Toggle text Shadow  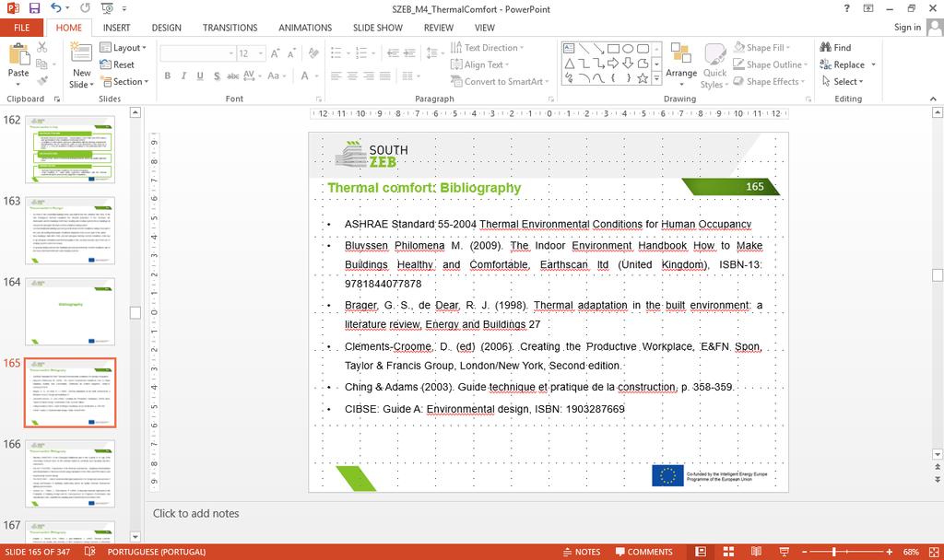(x=217, y=76)
